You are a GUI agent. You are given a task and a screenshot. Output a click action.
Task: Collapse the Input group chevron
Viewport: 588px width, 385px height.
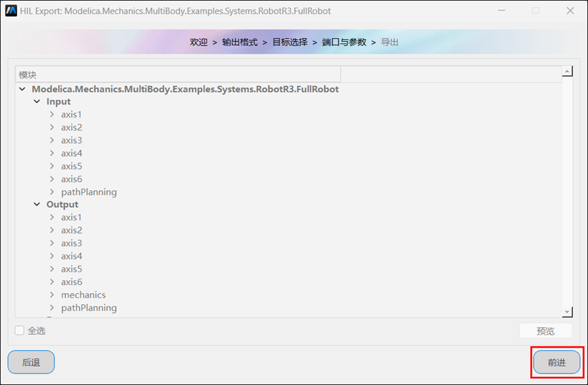point(37,101)
